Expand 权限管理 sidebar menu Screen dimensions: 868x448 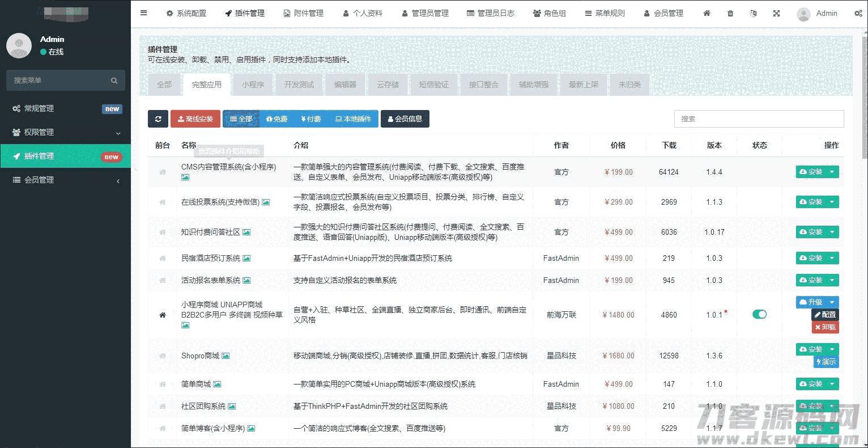point(65,132)
